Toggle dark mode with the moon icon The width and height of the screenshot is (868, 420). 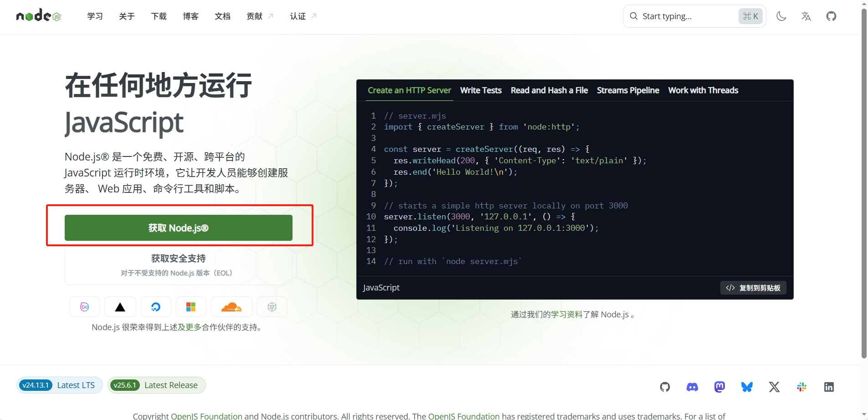(x=781, y=16)
